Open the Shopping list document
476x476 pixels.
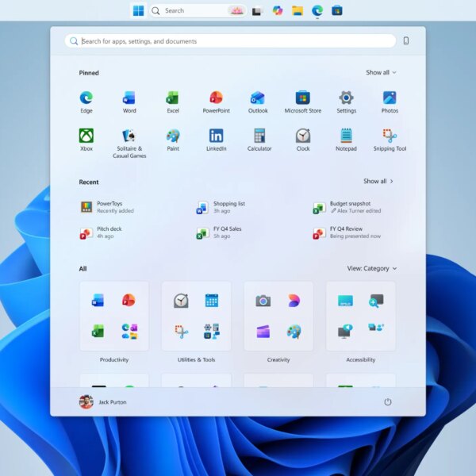[221, 207]
